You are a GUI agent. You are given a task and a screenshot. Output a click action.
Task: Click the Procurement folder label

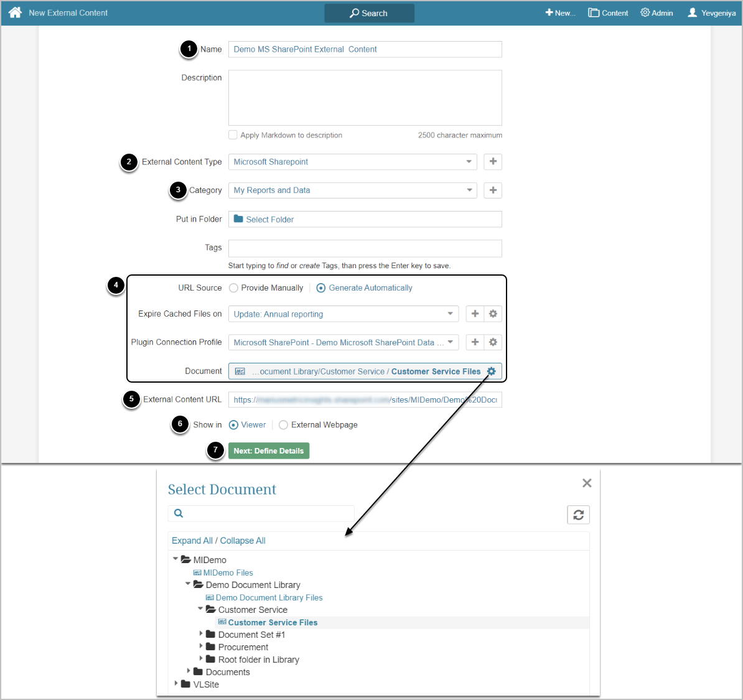(x=243, y=647)
